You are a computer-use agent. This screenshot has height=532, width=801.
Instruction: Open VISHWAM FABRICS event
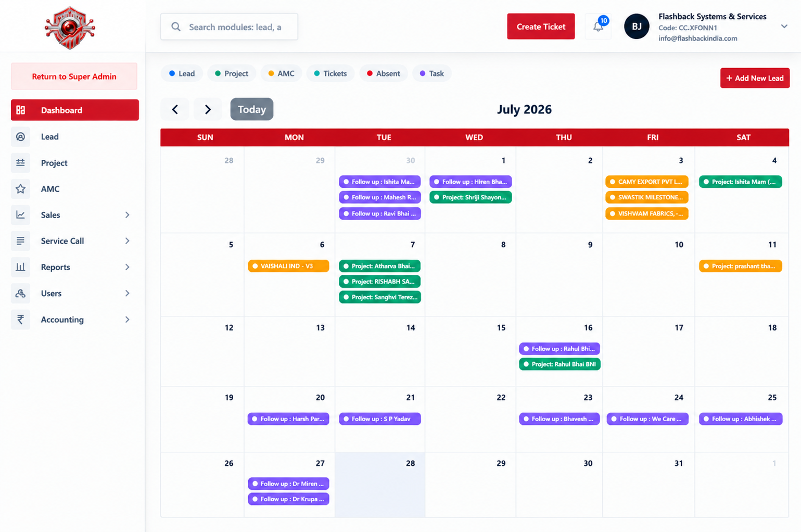tap(647, 213)
